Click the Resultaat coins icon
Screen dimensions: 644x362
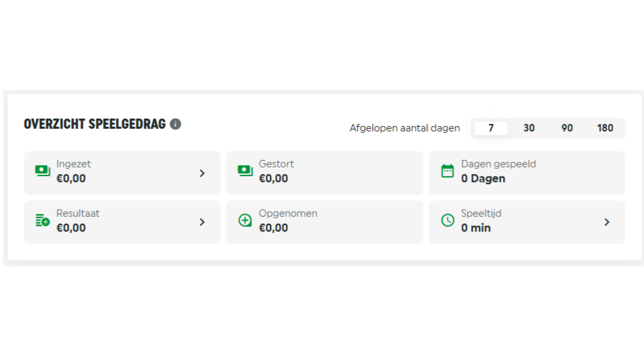(43, 220)
